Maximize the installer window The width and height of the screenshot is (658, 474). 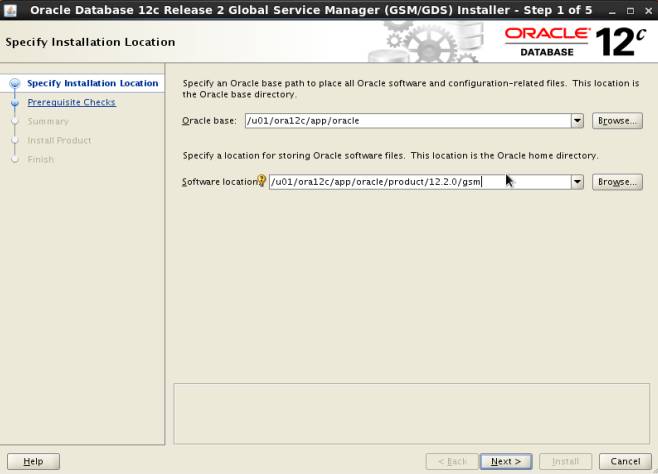tap(630, 11)
